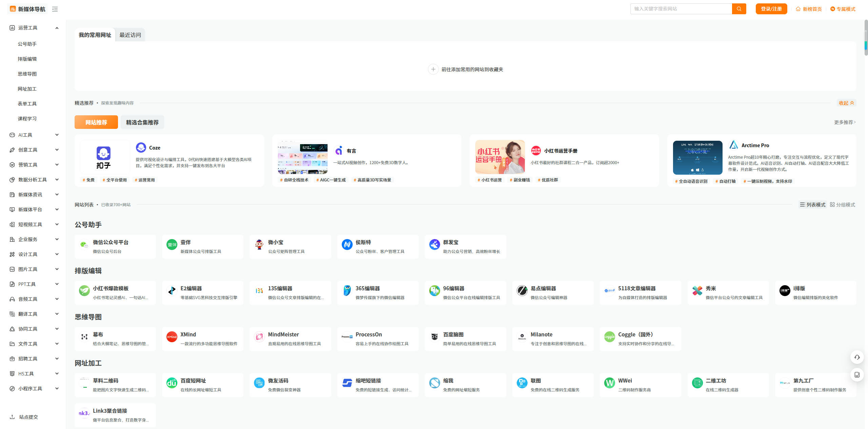Click 前往添加常用的网站到收藏夹

466,69
